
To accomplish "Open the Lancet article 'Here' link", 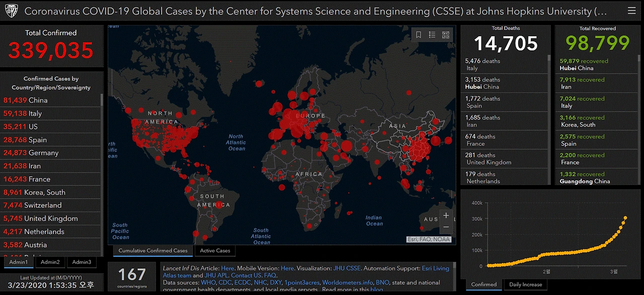I will [227, 268].
